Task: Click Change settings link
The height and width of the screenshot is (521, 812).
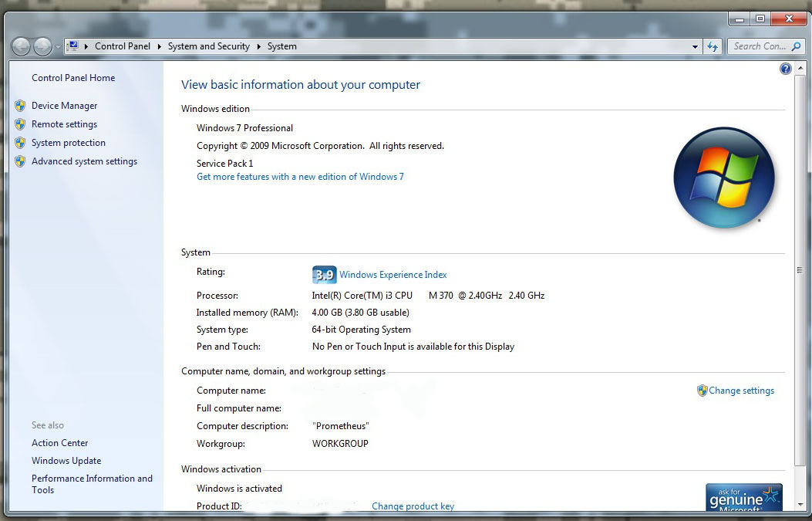Action: click(741, 391)
